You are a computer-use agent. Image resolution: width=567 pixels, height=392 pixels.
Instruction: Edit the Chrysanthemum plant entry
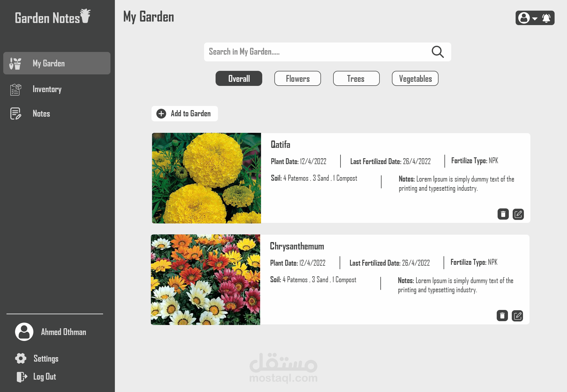(517, 316)
